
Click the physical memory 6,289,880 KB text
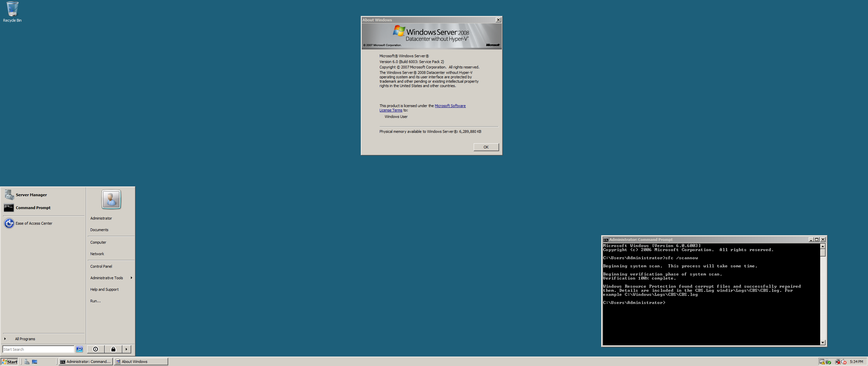[430, 131]
